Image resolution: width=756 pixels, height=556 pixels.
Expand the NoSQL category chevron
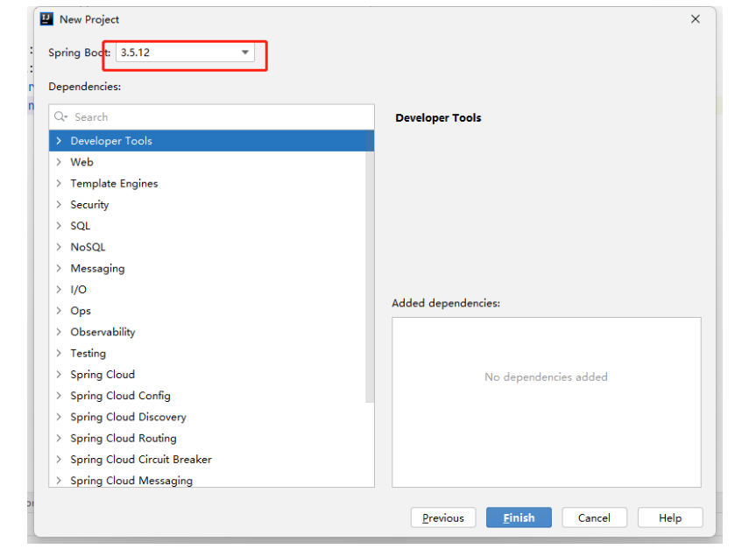[x=59, y=247]
